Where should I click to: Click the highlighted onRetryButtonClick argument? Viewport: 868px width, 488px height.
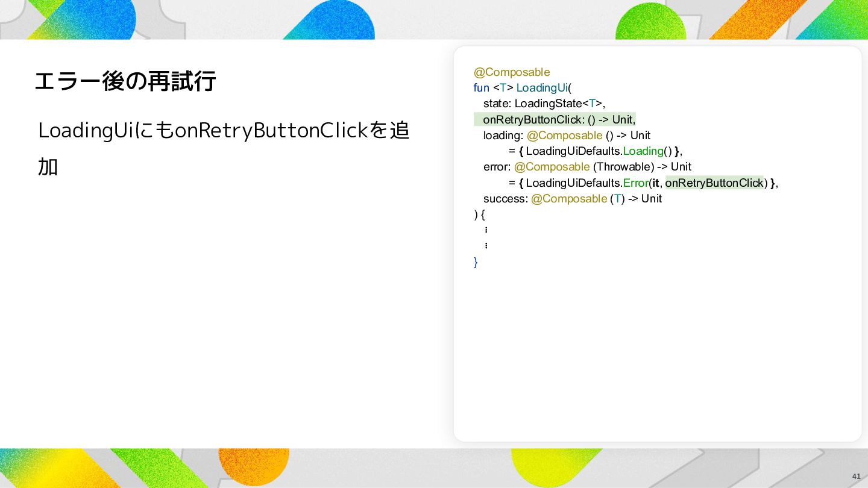tap(714, 183)
